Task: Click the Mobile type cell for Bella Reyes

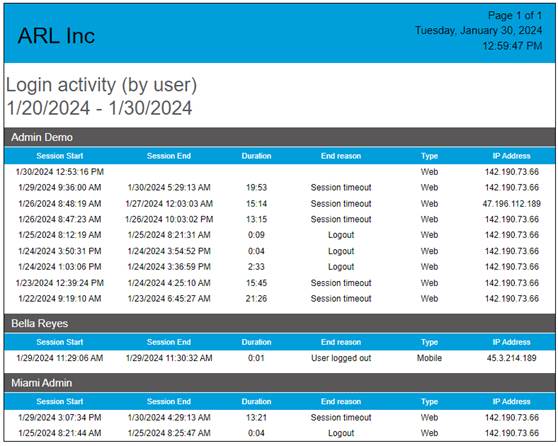Action: point(430,358)
